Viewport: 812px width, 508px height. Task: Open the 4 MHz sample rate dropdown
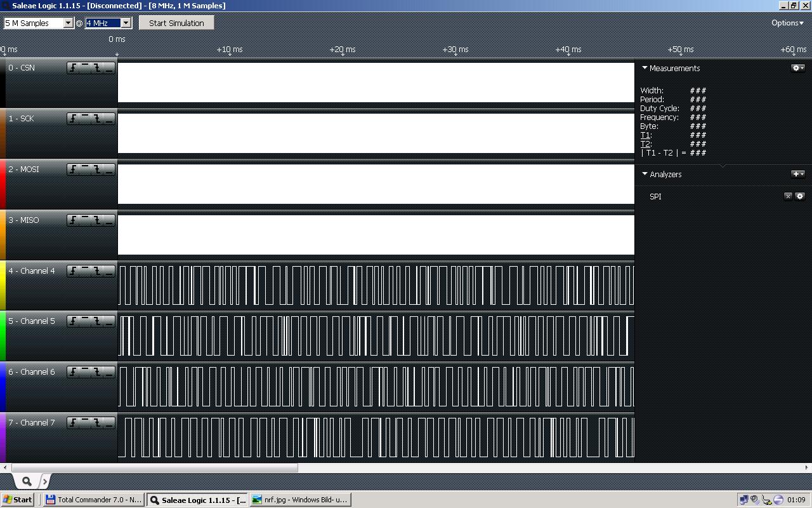(108, 23)
